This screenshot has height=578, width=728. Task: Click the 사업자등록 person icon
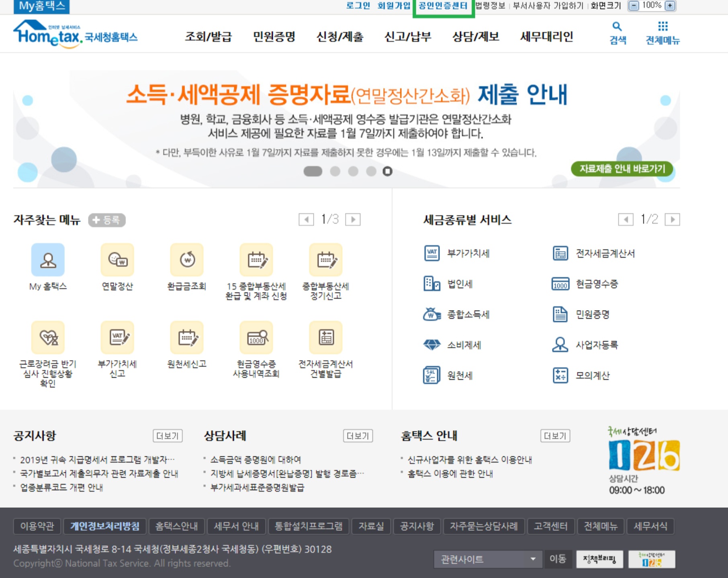pos(560,345)
